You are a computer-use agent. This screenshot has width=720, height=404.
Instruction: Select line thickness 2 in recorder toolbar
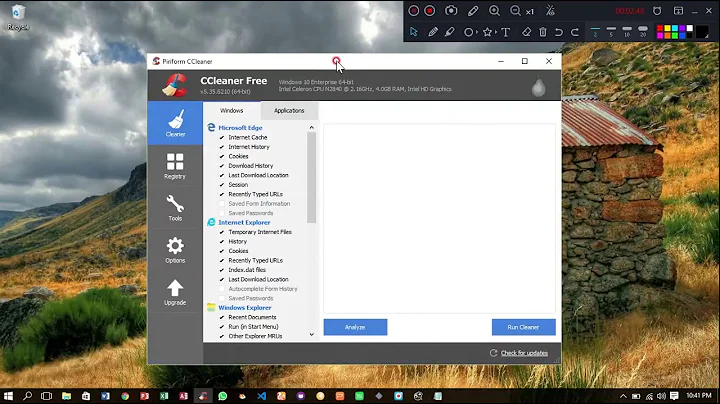595,32
